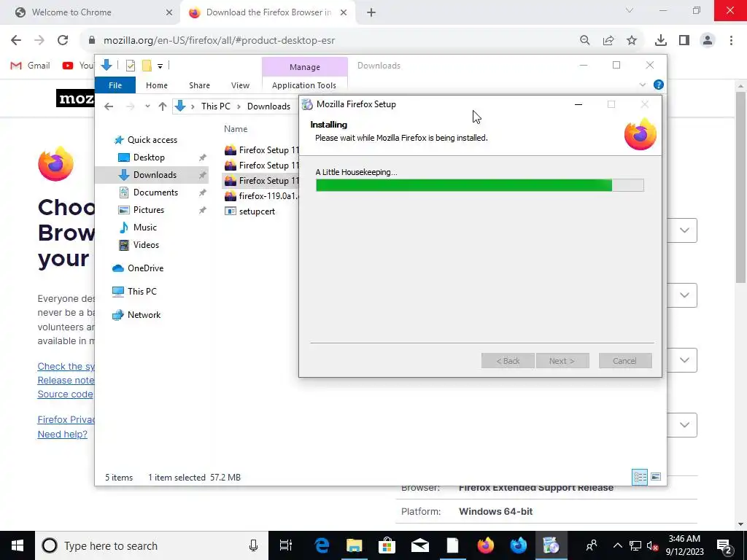The width and height of the screenshot is (747, 560).
Task: Go back in File Explorer
Action: tap(109, 106)
